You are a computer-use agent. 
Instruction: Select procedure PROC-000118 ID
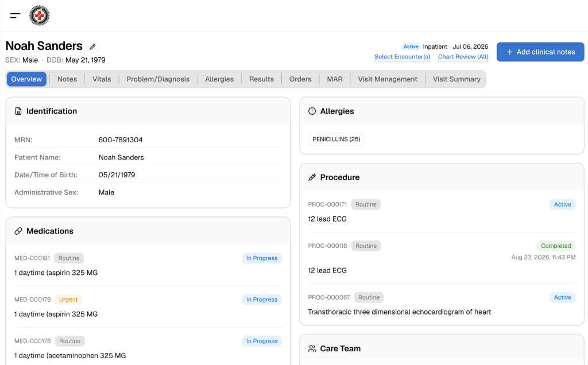328,246
